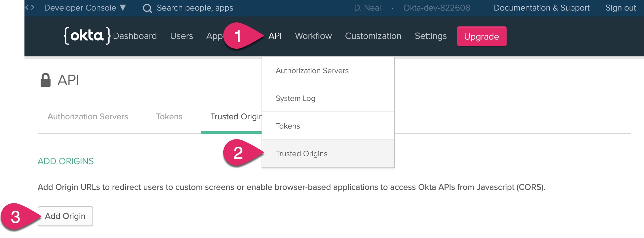
Task: Choose Trusted Origins in the dropdown menu
Action: [301, 154]
